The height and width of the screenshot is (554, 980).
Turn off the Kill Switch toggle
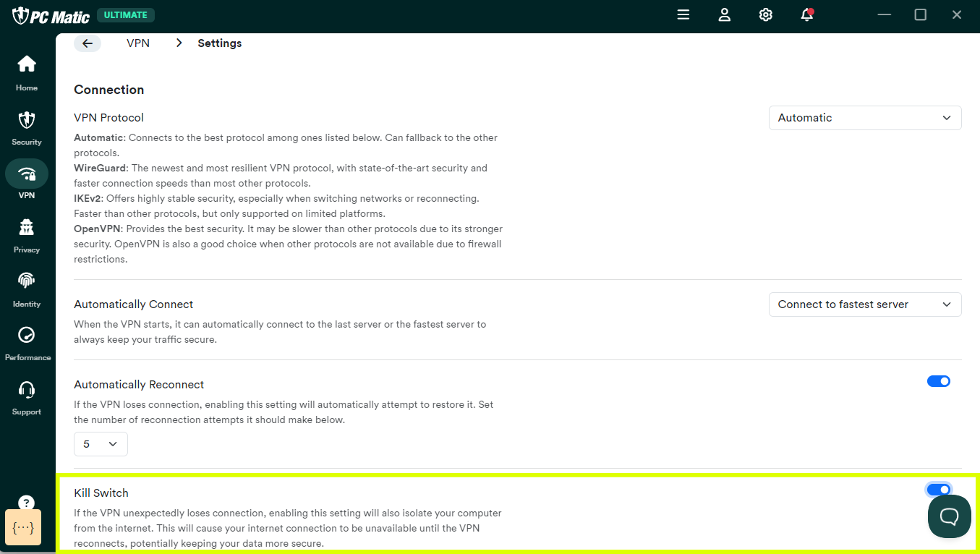(x=938, y=490)
